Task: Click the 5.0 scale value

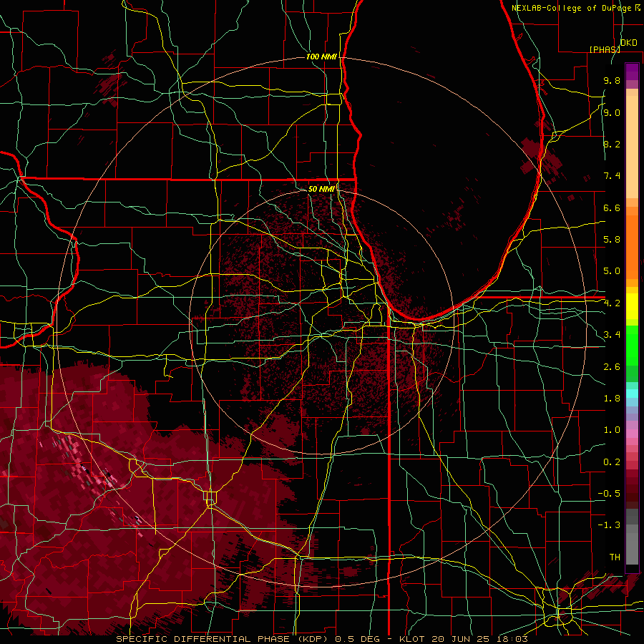Action: point(612,271)
